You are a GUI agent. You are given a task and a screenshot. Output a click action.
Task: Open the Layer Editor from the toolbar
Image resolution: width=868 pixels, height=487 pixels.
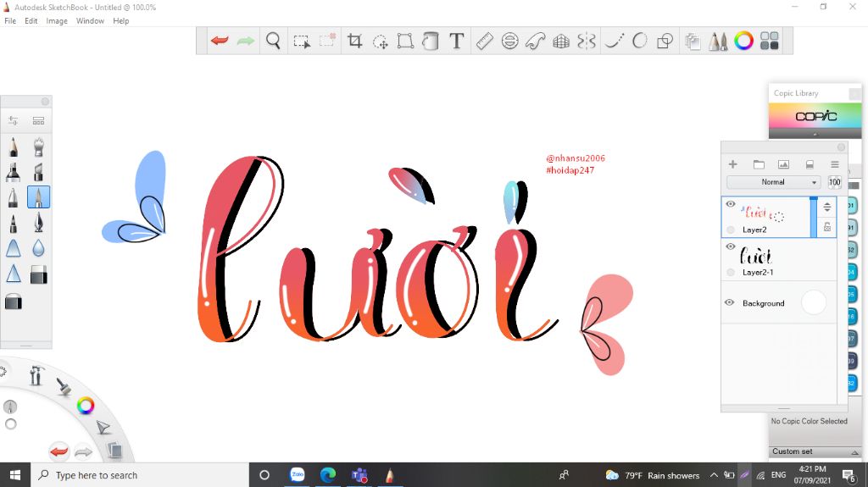coord(692,41)
